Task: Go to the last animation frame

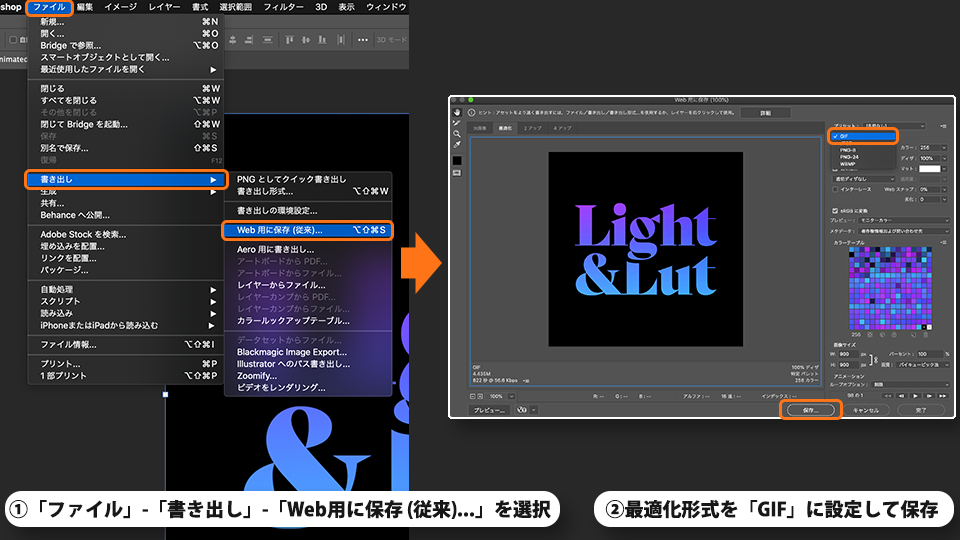Action: [943, 396]
